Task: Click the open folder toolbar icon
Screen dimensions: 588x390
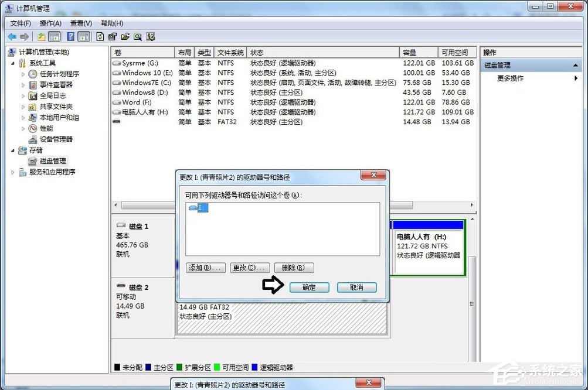Action: pyautogui.click(x=125, y=36)
